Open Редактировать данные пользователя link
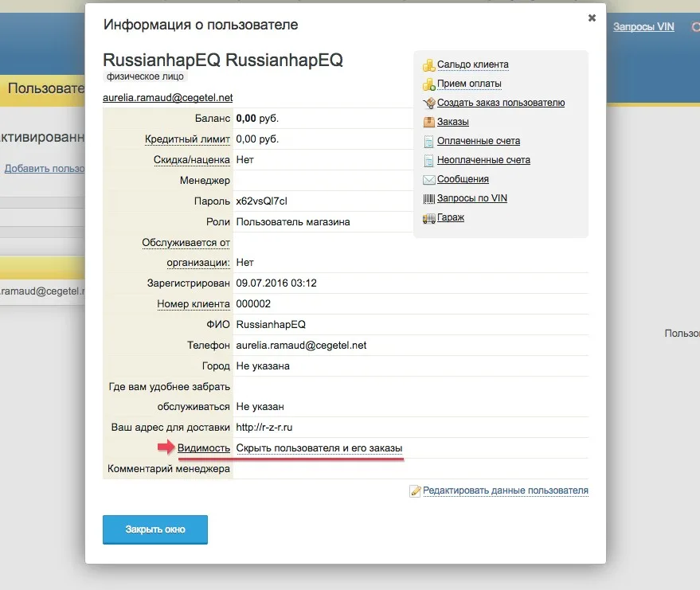700x590 pixels. pos(506,490)
